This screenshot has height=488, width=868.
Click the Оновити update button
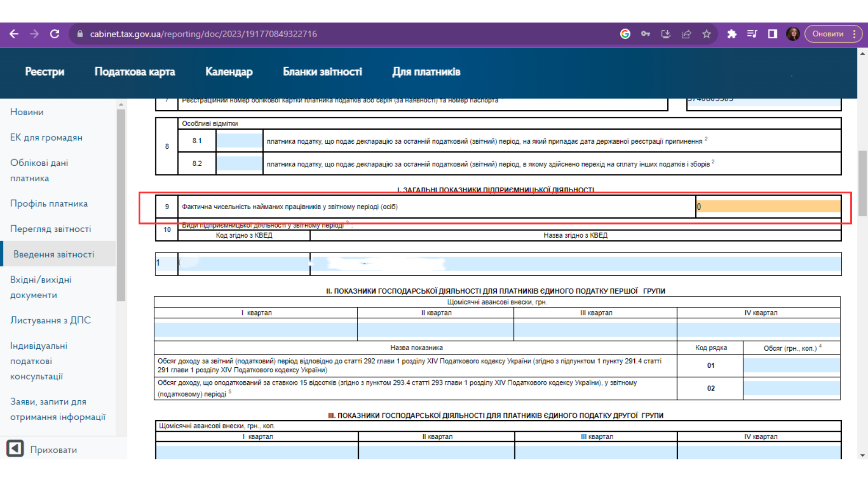[x=828, y=34]
